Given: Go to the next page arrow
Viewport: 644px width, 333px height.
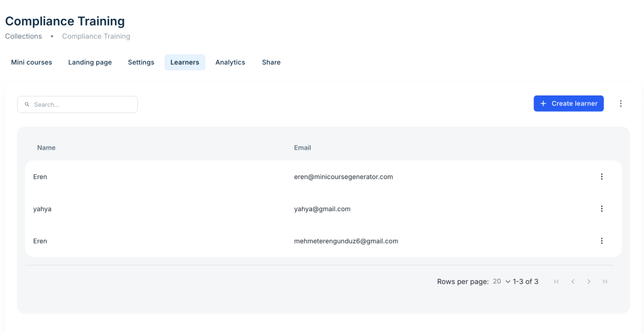Looking at the screenshot, I should 589,281.
